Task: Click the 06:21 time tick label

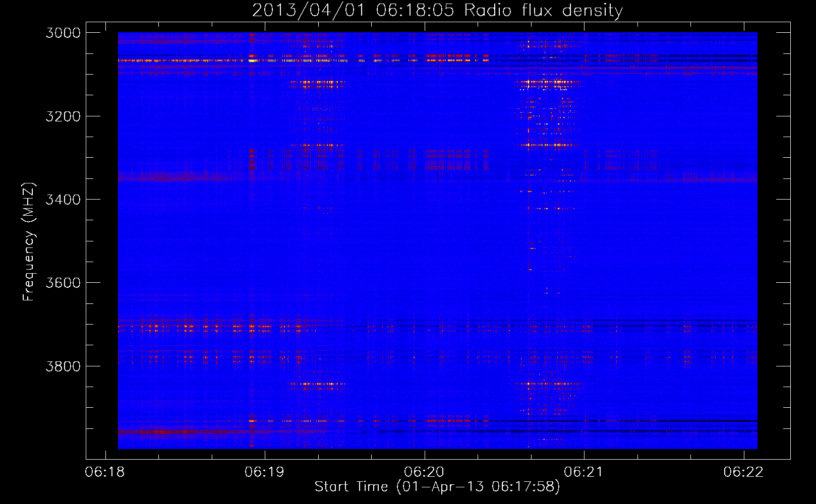Action: pos(584,472)
